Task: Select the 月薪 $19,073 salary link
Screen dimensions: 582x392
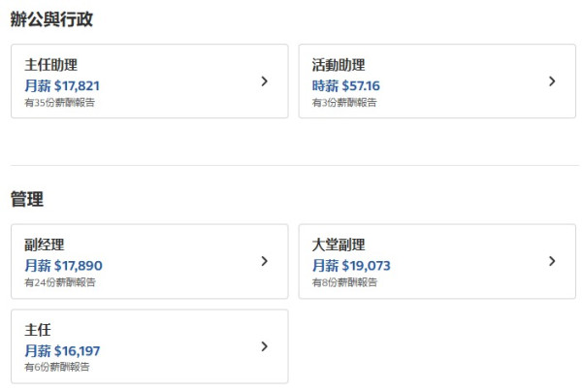Action: click(351, 266)
